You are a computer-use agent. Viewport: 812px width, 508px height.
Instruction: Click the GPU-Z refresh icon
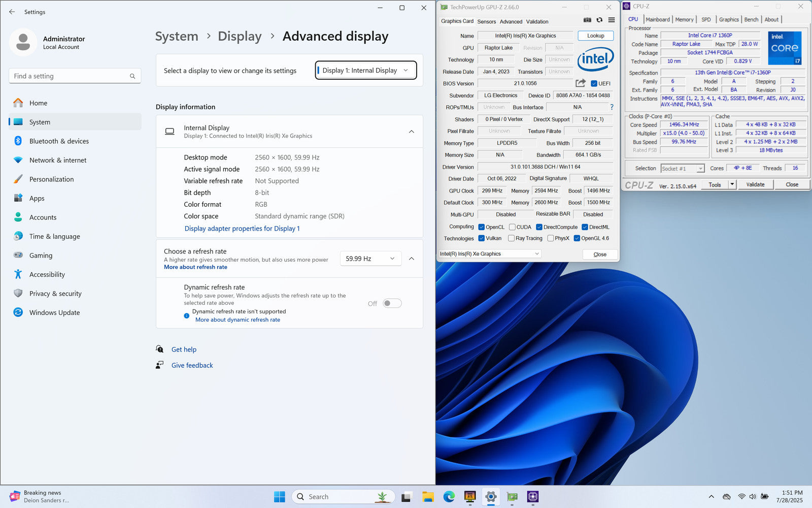(x=599, y=20)
